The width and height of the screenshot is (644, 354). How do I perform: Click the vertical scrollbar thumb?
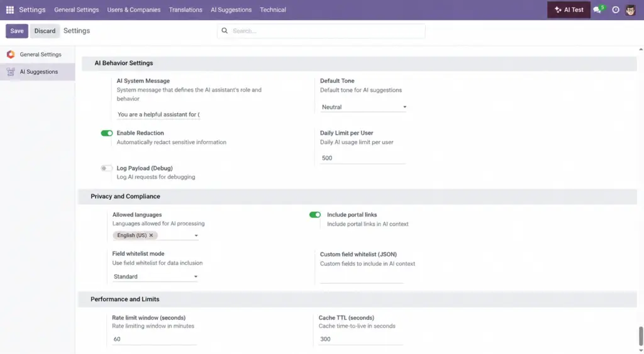[640, 336]
